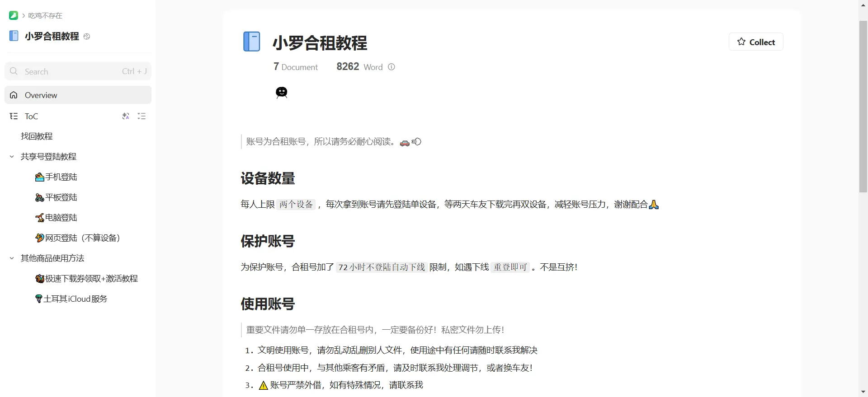This screenshot has height=397, width=868.
Task: Click the info icon next to Word count
Action: [392, 67]
